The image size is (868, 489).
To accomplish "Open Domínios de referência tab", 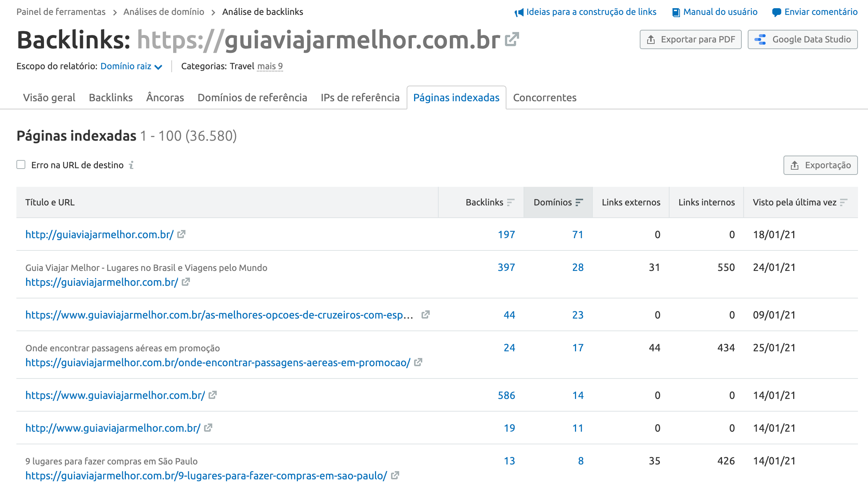I will pos(252,98).
